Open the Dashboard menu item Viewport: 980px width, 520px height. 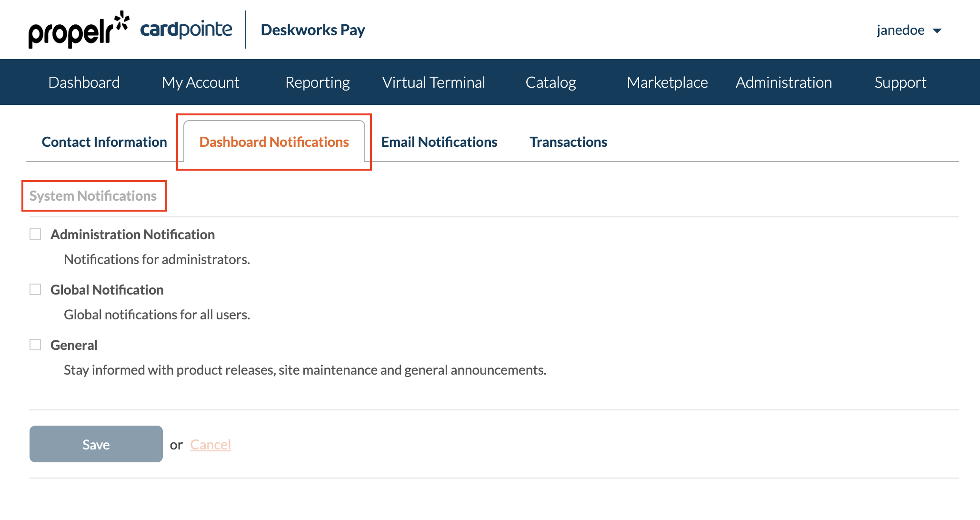(84, 82)
